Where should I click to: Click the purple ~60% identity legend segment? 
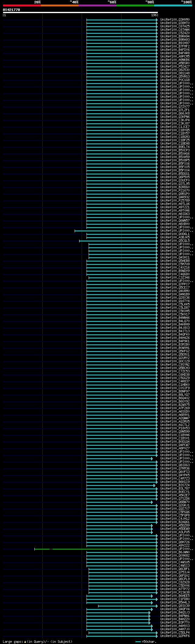click(x=97, y=5)
